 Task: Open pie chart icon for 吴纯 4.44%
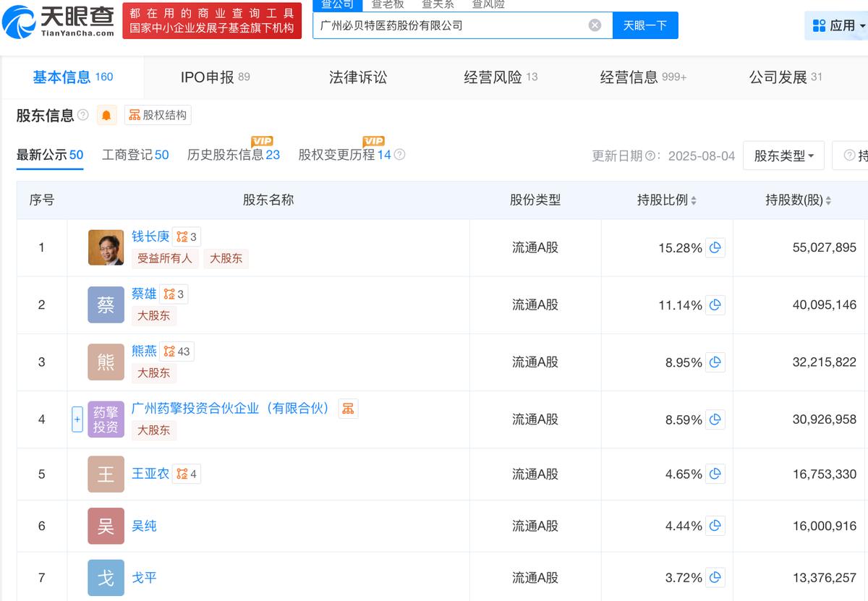click(715, 527)
